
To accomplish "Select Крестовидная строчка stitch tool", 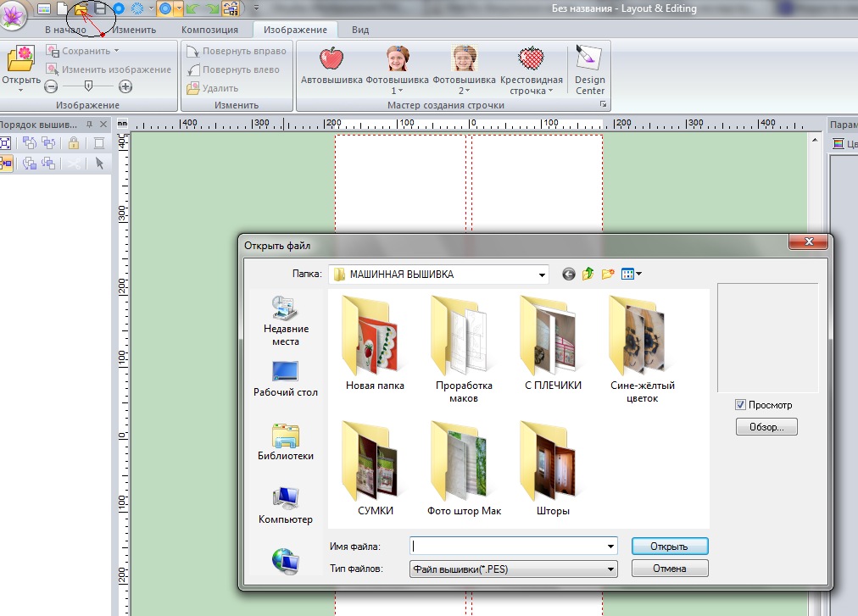I will [x=531, y=60].
